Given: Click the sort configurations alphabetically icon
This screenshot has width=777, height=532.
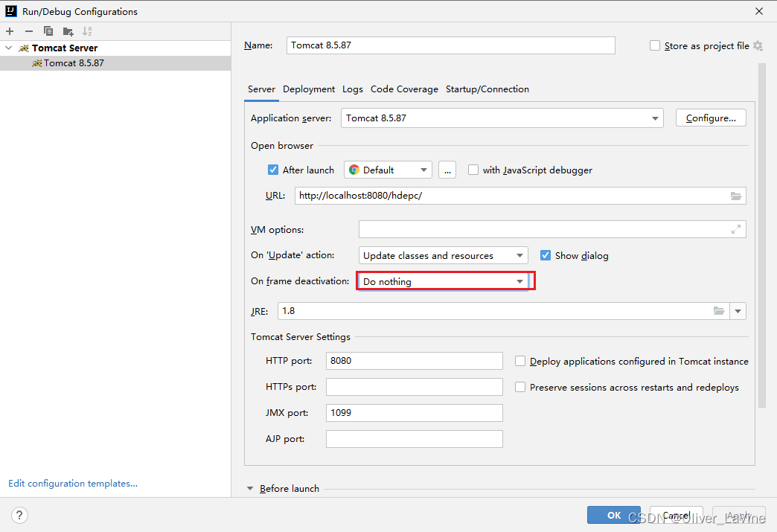Looking at the screenshot, I should [x=87, y=31].
